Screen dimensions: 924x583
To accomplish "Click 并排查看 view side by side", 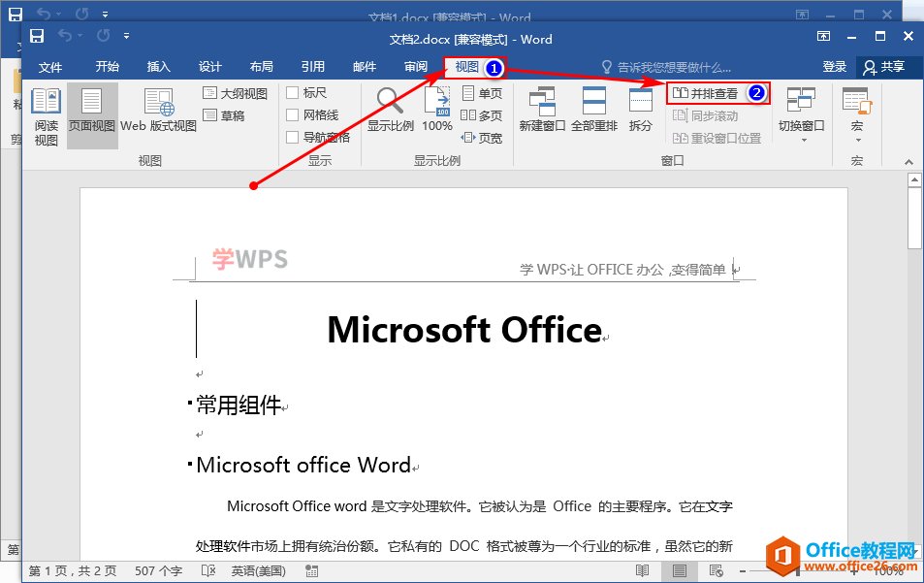I will click(706, 93).
